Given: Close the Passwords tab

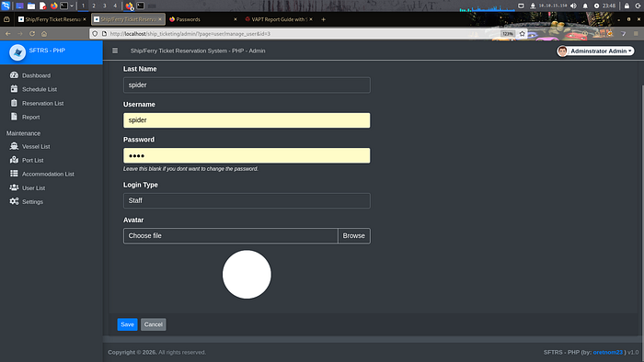Looking at the screenshot, I should tap(236, 19).
